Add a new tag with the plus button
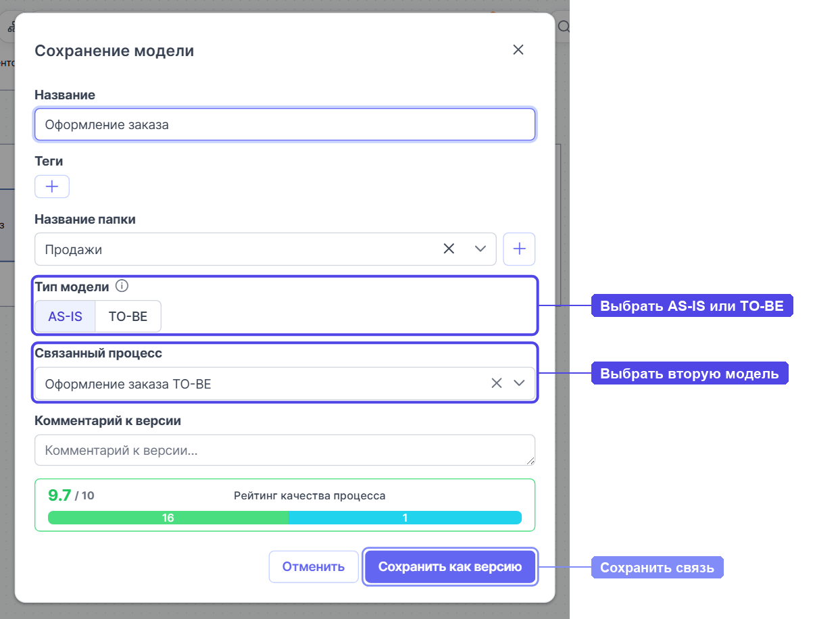Viewport: 840px width, 619px height. 52,187
